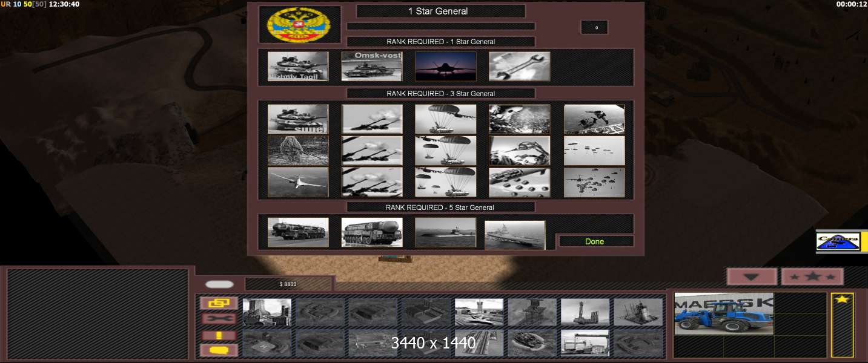This screenshot has width=868, height=363.
Task: Build the shipyard with crane
Action: point(585,342)
